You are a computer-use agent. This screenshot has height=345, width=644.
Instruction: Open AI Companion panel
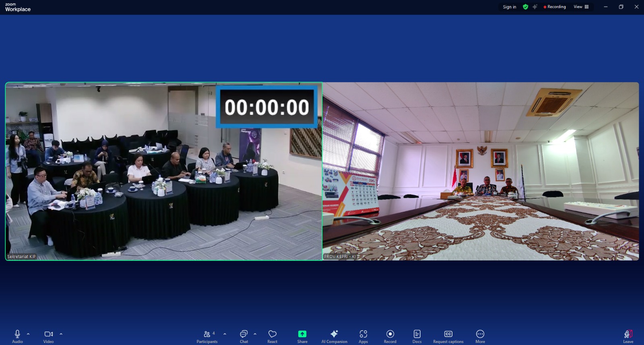[334, 336]
